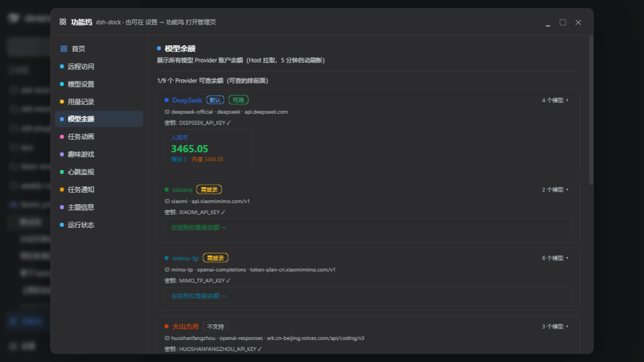The width and height of the screenshot is (644, 362).
Task: Select the MIMO_TP_API_KEY key line
Action: (x=198, y=281)
